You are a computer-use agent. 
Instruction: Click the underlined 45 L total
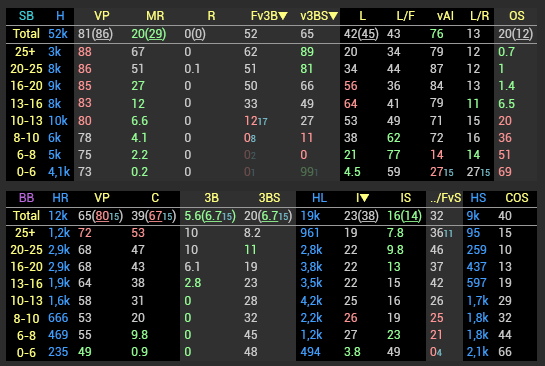pos(368,34)
